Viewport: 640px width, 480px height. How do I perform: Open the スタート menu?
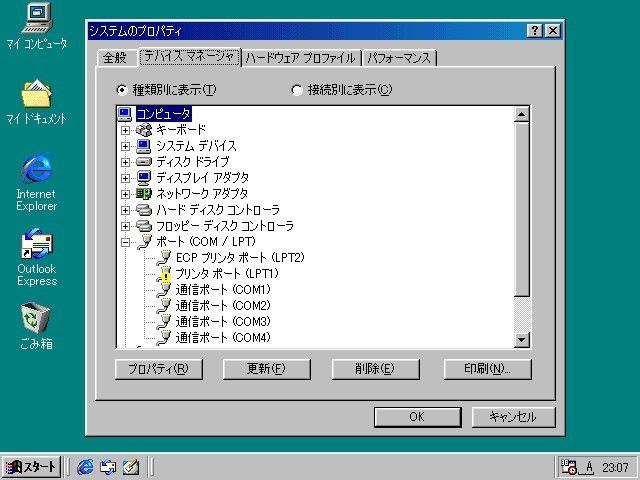click(x=31, y=467)
